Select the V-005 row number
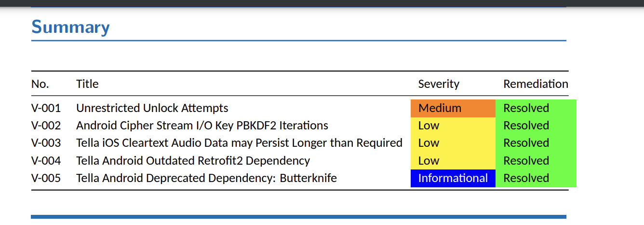 pos(46,178)
